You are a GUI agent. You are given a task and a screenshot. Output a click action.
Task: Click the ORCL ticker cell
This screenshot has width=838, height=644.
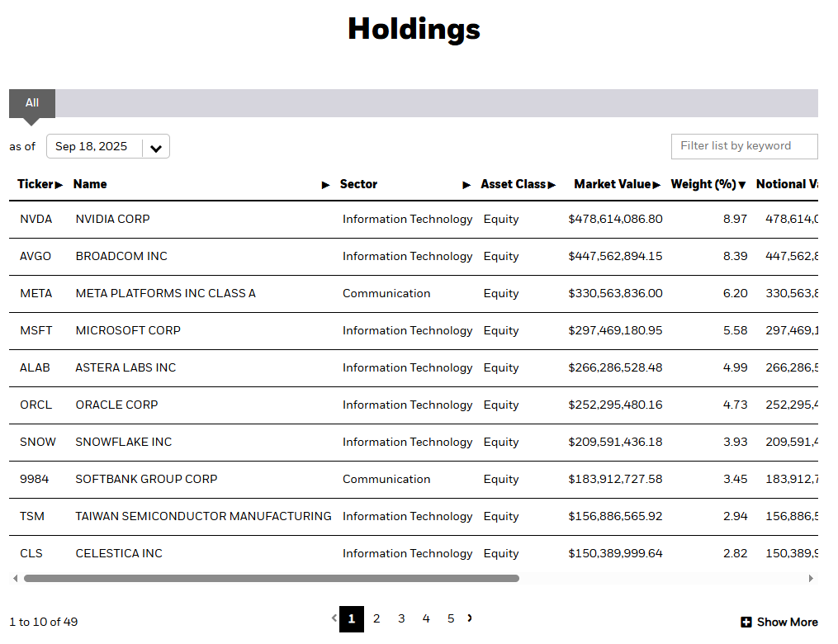(x=36, y=405)
